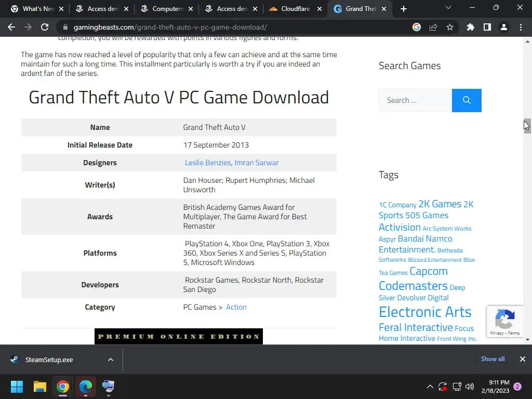Open the Extensions puzzle icon
532x399 pixels.
[x=470, y=27]
